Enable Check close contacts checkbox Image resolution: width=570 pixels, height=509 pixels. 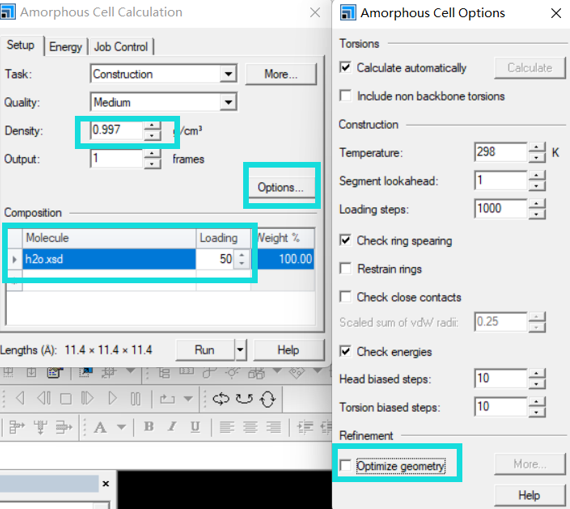[x=345, y=297]
